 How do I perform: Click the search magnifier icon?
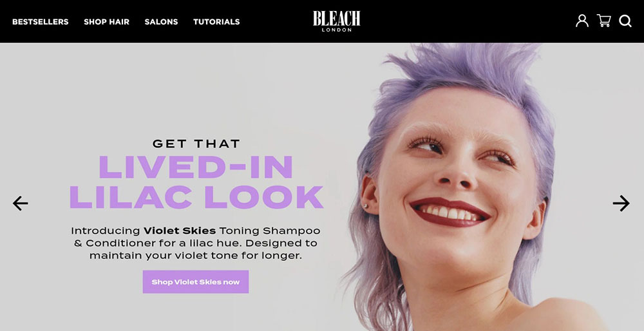click(625, 21)
